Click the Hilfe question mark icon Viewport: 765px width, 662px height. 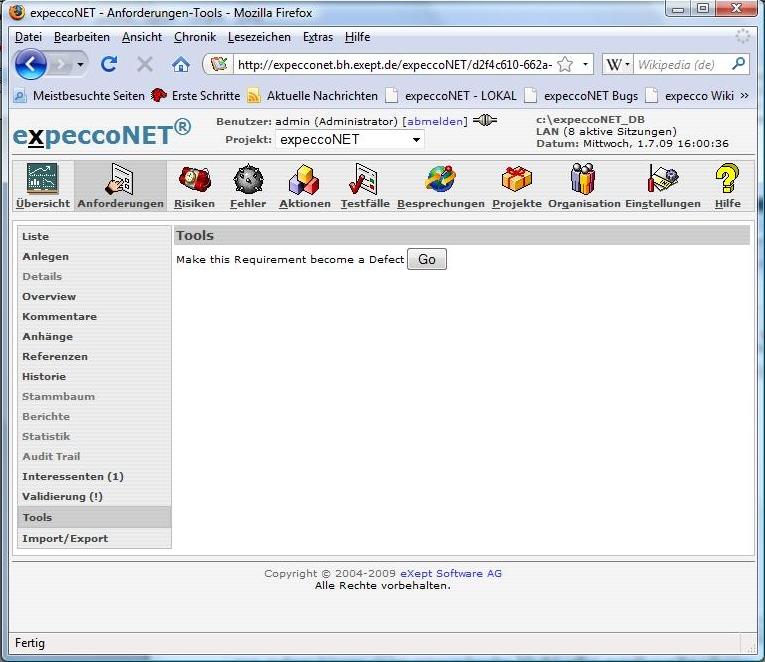(x=727, y=180)
